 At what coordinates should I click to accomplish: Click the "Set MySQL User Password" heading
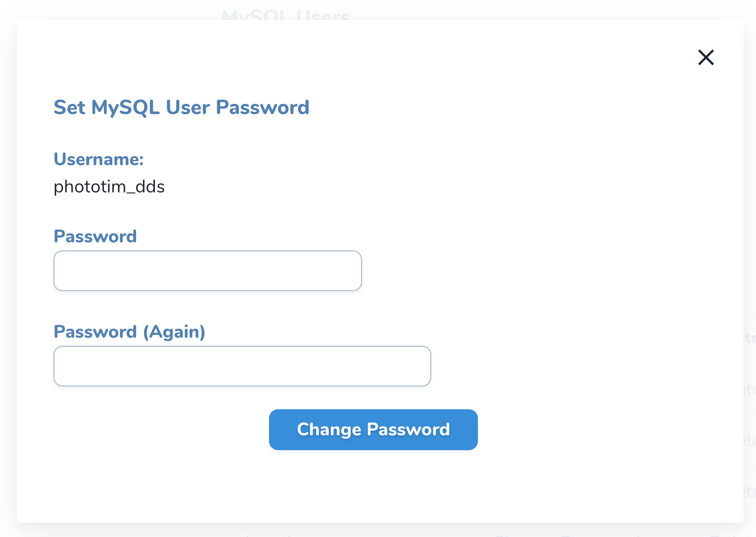point(182,107)
